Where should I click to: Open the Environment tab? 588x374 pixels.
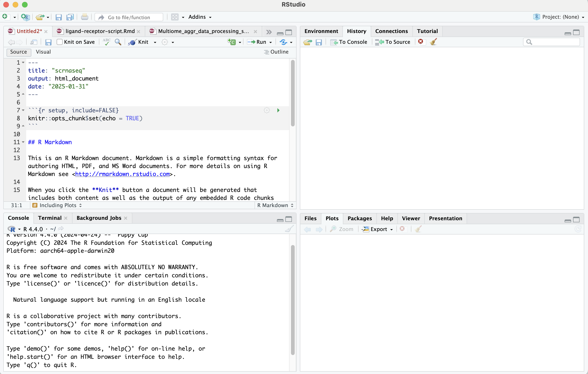[321, 31]
